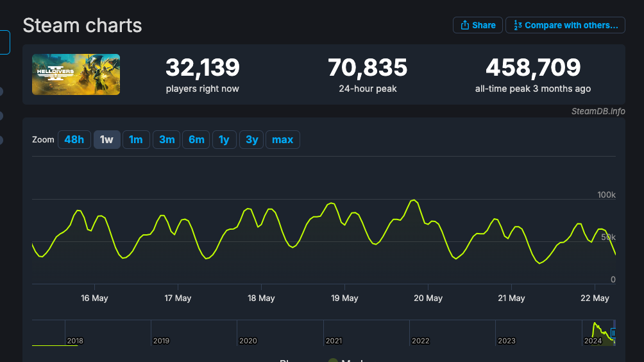
Task: Switch zoom to 1m
Action: pyautogui.click(x=136, y=140)
